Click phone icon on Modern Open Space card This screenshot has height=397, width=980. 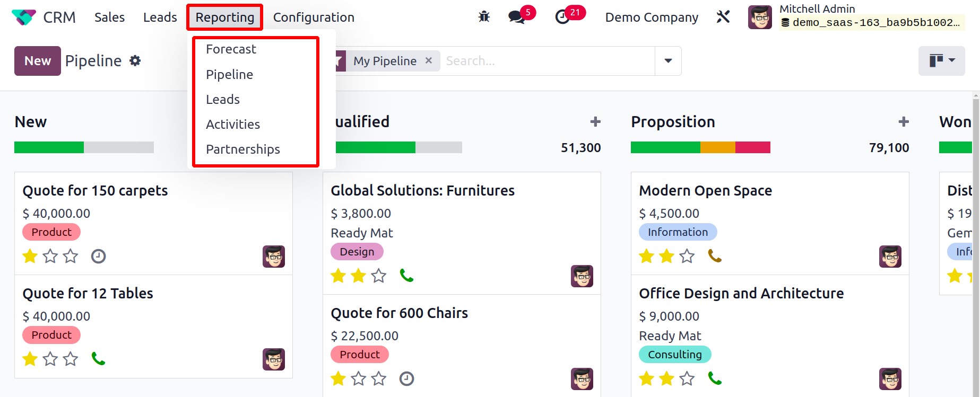click(715, 257)
